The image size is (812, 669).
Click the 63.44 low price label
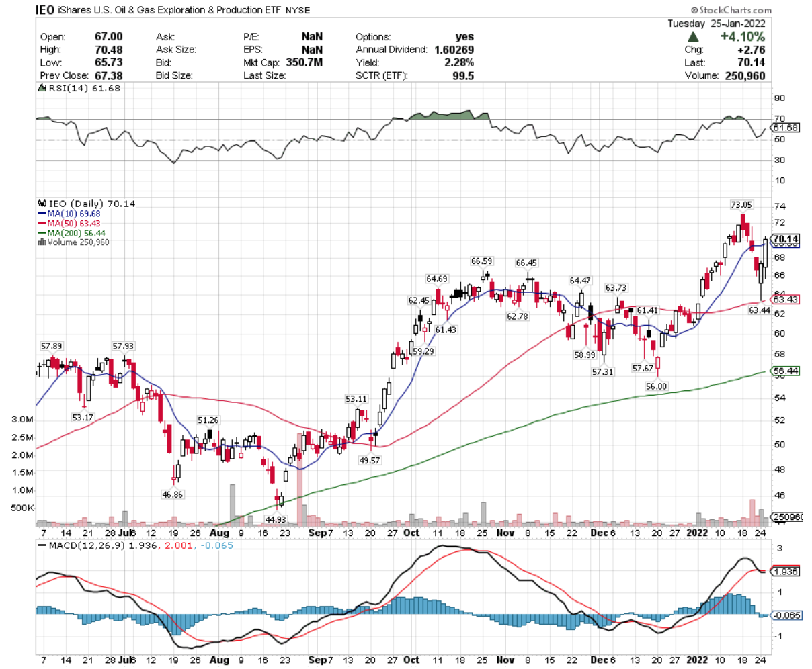[760, 310]
